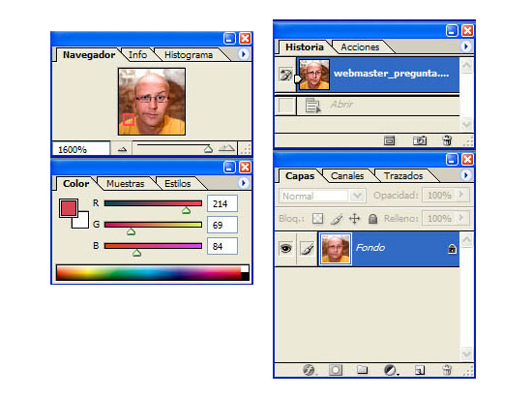Open Normal blend mode dropdown
The image size is (532, 399).
point(323,196)
